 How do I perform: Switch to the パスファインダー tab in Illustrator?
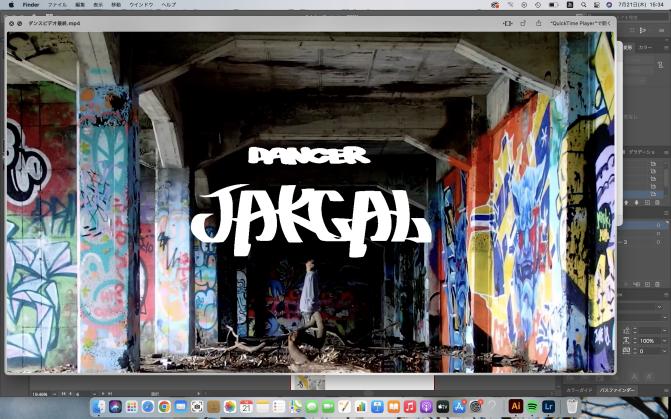(616, 390)
